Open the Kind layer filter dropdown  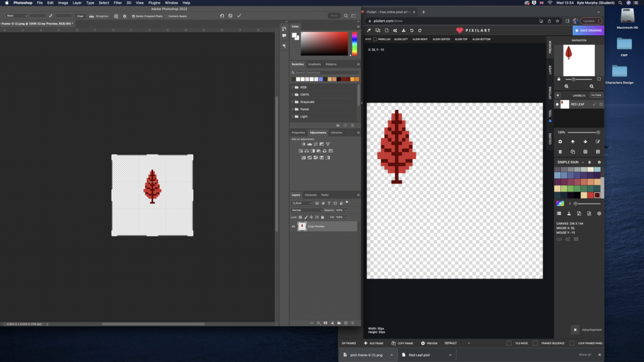302,203
